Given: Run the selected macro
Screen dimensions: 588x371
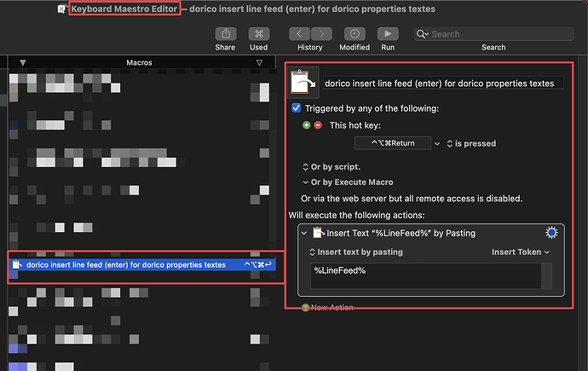Looking at the screenshot, I should pyautogui.click(x=388, y=34).
